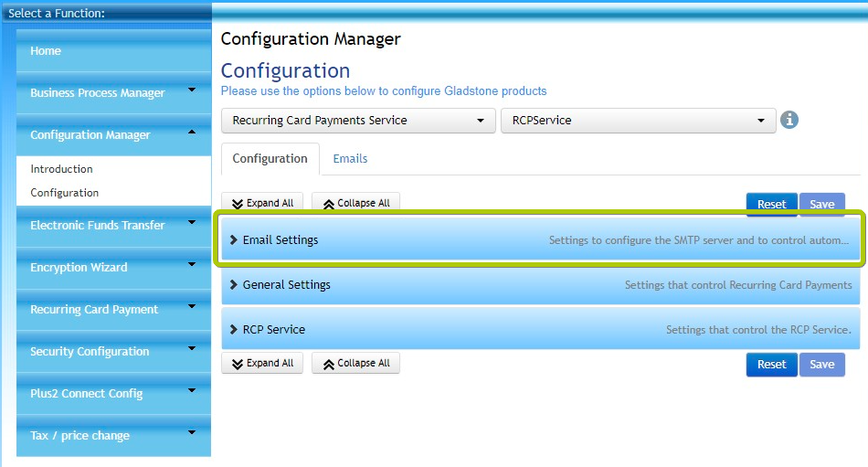The height and width of the screenshot is (467, 868).
Task: Collapse the Configuration Manager menu arrow
Action: (192, 132)
